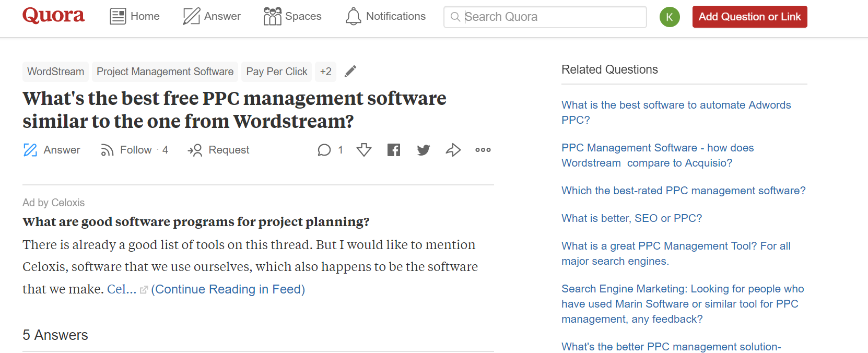Screen dimensions: 868x353
Task: Select the Pay Per Click topic tag
Action: click(x=276, y=72)
